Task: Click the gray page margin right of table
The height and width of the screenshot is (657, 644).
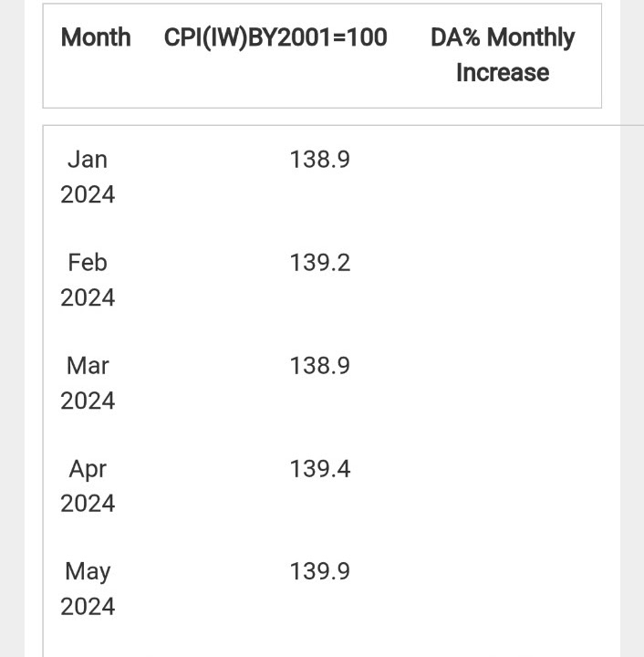Action: point(632,365)
